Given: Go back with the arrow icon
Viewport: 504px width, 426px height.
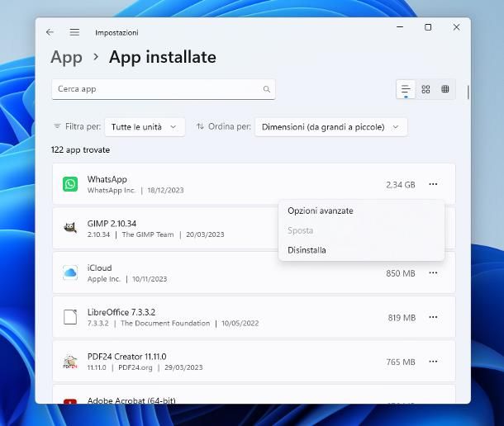Looking at the screenshot, I should click(50, 32).
